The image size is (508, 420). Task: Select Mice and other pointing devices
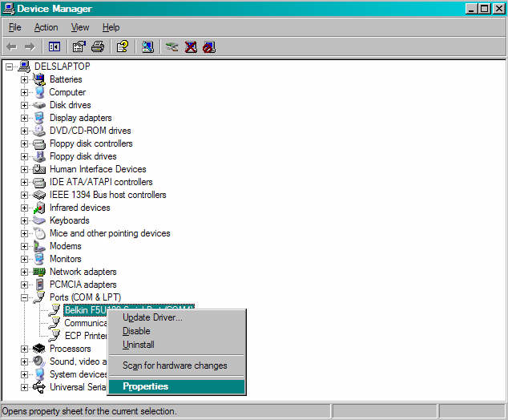(110, 233)
